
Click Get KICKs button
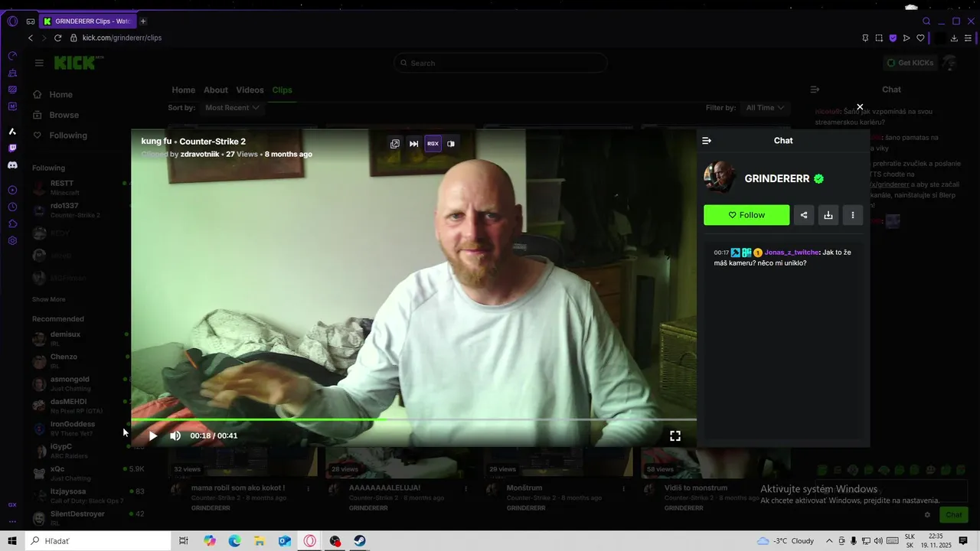[x=910, y=63]
